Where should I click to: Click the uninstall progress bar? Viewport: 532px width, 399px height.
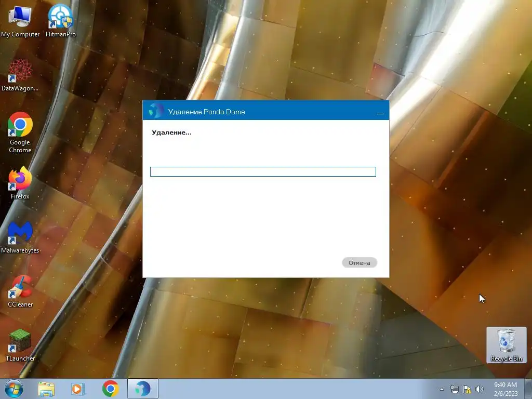tap(263, 171)
